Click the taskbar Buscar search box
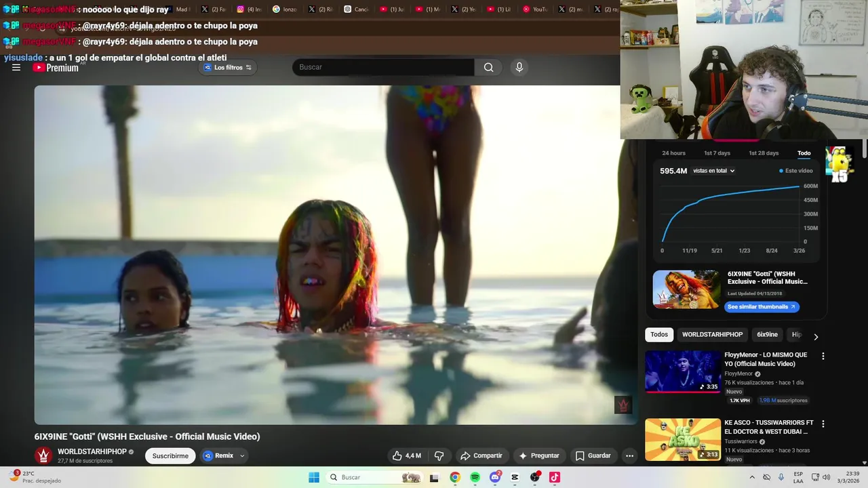 374,477
